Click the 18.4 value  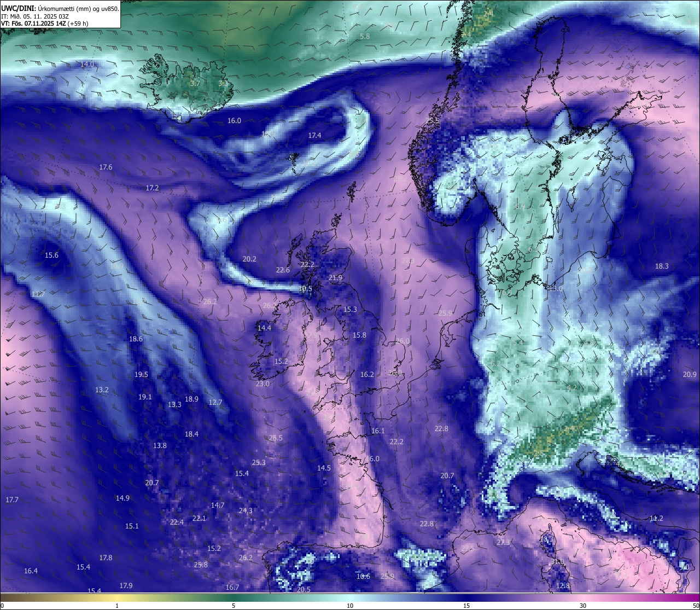click(x=191, y=434)
